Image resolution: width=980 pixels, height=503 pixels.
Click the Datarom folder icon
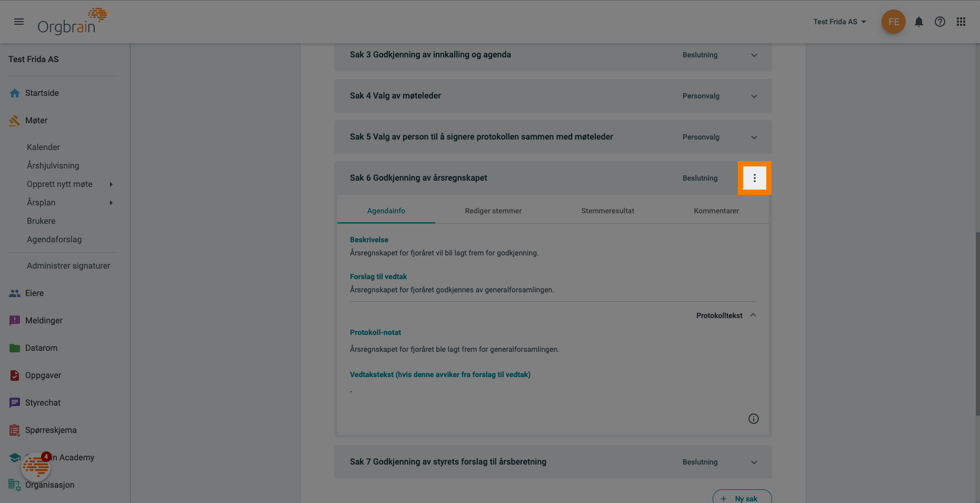coord(15,348)
